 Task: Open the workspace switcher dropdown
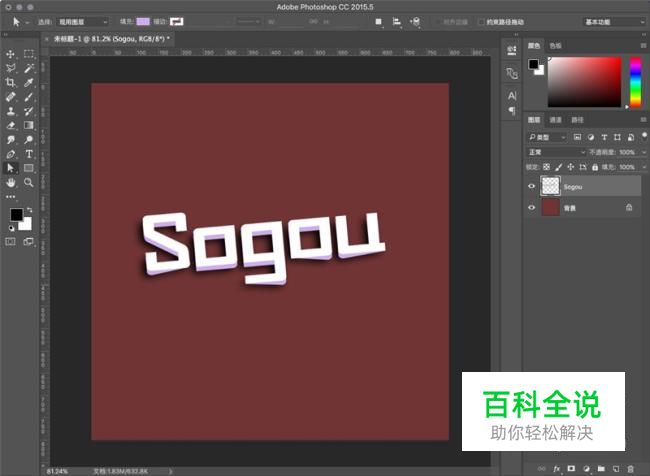[x=614, y=22]
